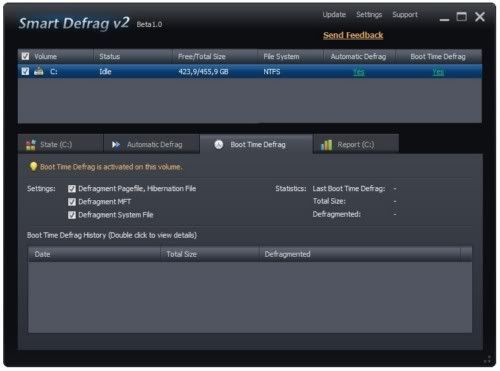The height and width of the screenshot is (371, 500).
Task: Toggle Defragment Pagefile, Hibernation File checkbox
Action: pyautogui.click(x=72, y=189)
